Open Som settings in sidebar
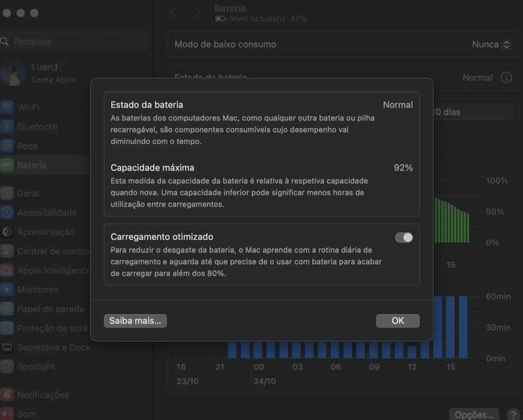This screenshot has width=523, height=420. pos(18,414)
